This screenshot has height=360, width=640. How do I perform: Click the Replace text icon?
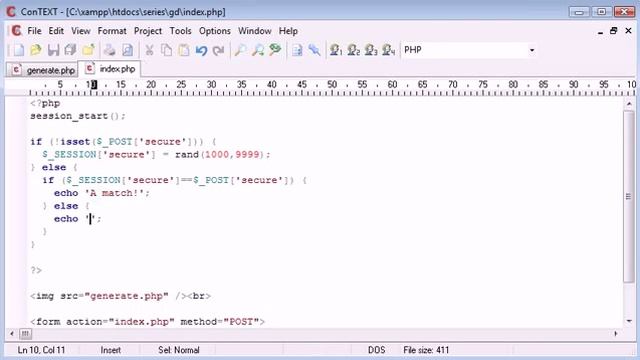(275, 50)
